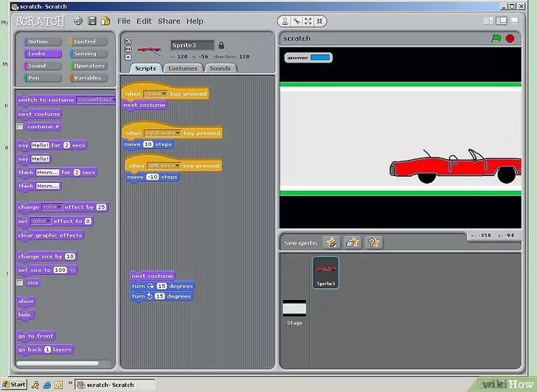537x392 pixels.
Task: Paint a new sprite
Action: (x=331, y=242)
